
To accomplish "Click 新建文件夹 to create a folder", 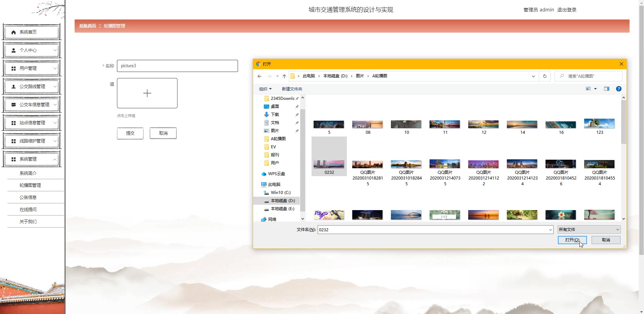I will (x=292, y=89).
